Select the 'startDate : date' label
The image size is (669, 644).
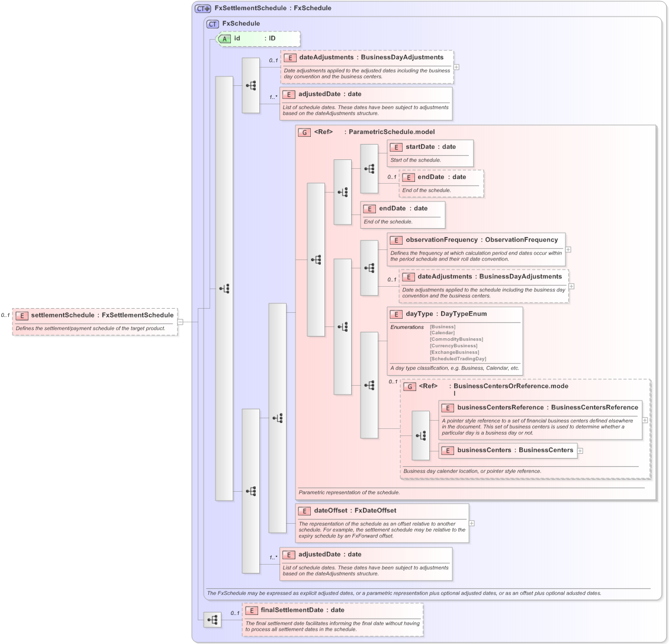430,147
